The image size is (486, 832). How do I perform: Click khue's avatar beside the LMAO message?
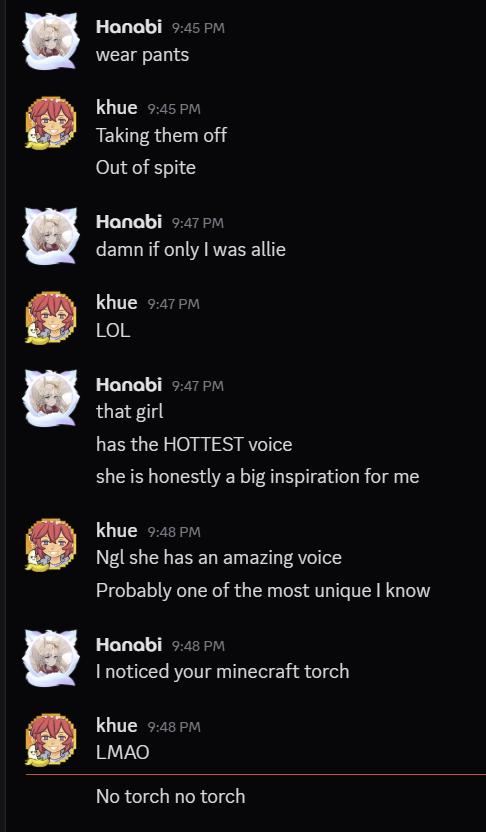tap(51, 740)
